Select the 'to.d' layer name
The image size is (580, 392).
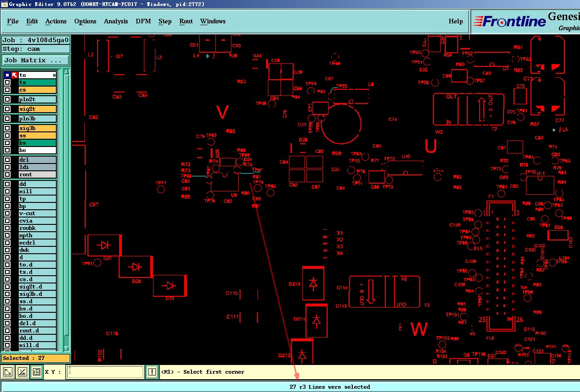click(37, 265)
